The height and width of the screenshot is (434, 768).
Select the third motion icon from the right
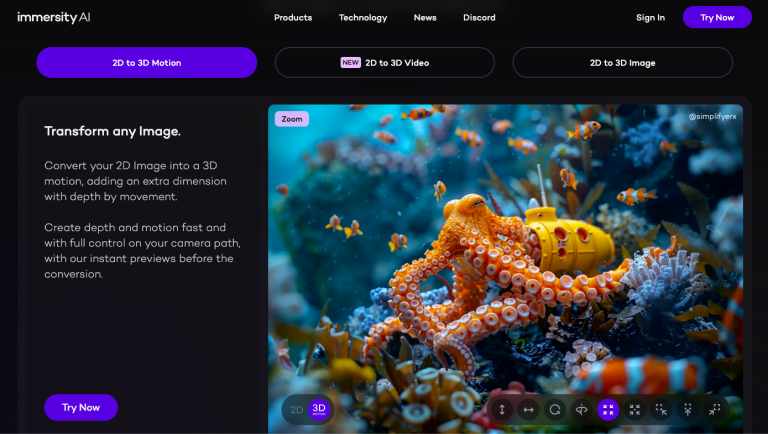coord(661,410)
